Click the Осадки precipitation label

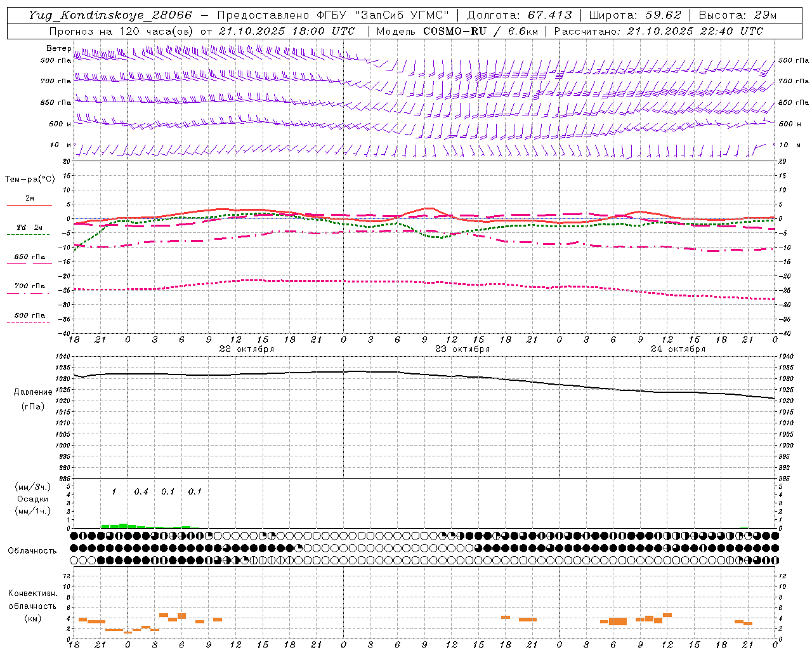33,499
